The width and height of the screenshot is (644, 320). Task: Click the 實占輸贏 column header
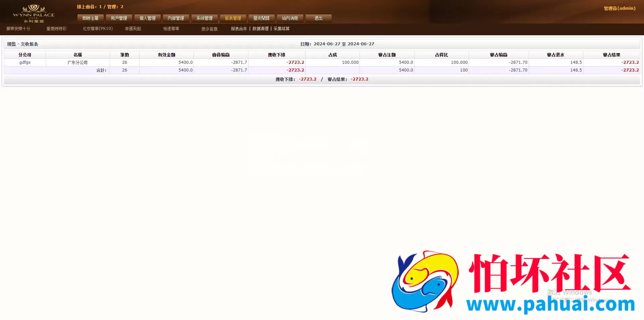click(x=498, y=55)
